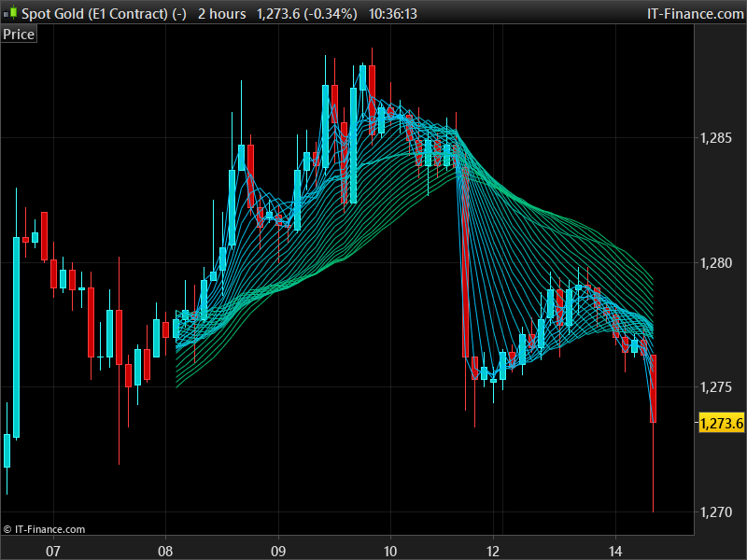
Task: Select the 10 date marker on time axis
Action: [x=390, y=551]
